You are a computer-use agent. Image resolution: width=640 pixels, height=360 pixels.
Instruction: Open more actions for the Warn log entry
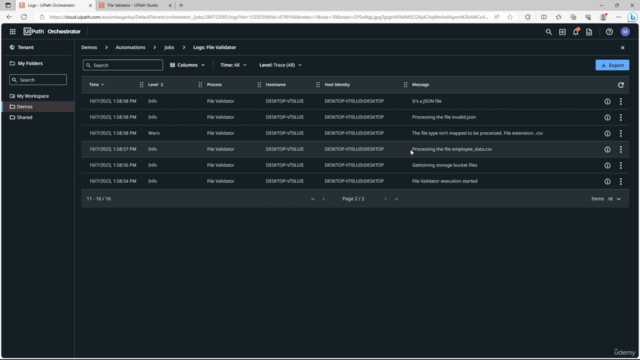tap(621, 133)
